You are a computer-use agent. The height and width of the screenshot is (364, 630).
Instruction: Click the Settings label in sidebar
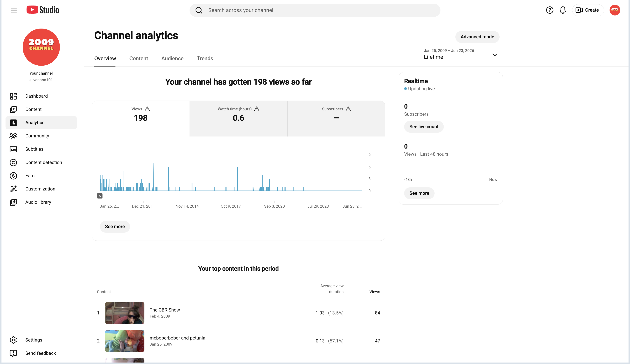(34, 340)
